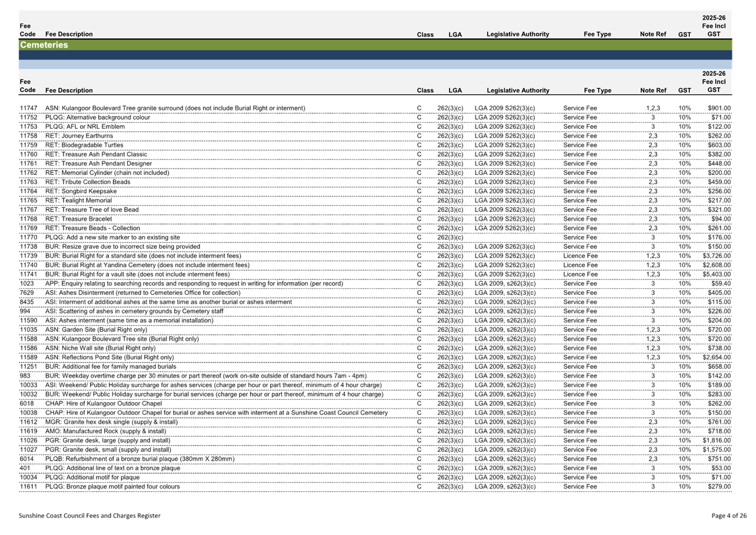Click RET: Biodegradable Turtles fee description
The image size is (756, 535).
(x=85, y=145)
